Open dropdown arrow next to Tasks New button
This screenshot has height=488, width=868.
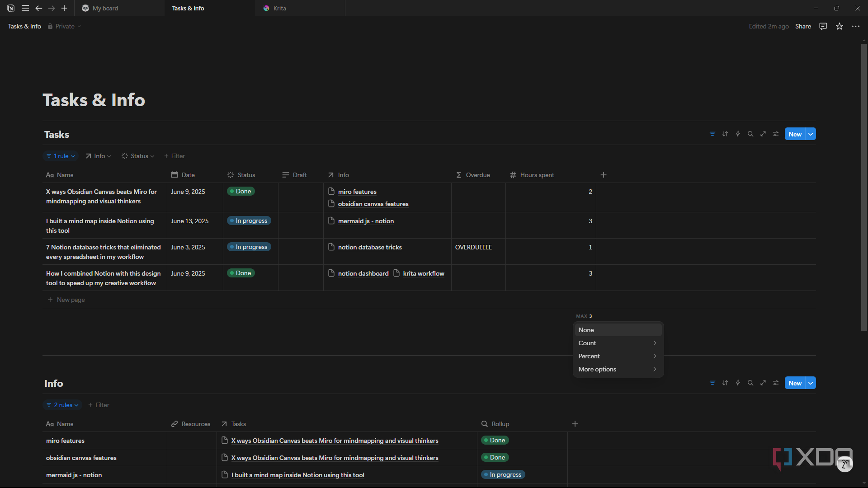[811, 134]
